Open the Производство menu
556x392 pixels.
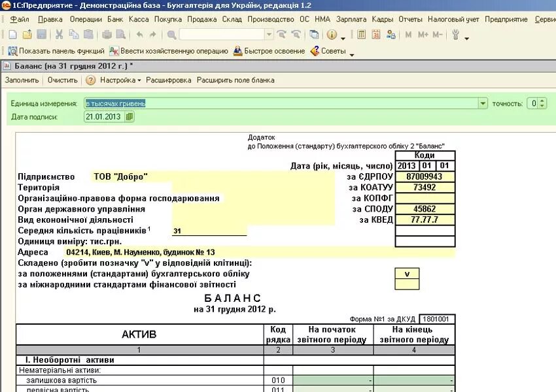click(x=271, y=19)
